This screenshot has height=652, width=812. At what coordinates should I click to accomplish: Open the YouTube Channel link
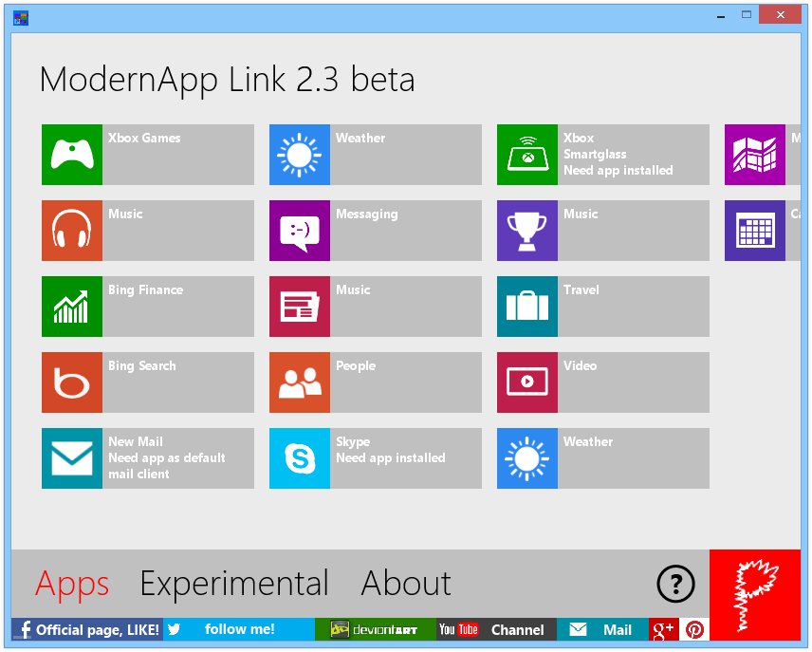(496, 629)
